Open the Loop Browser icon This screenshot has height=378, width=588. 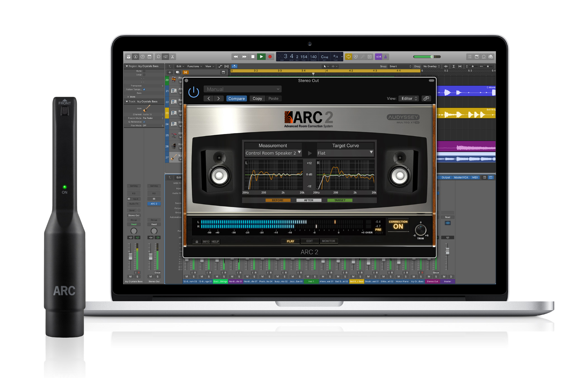coord(484,57)
